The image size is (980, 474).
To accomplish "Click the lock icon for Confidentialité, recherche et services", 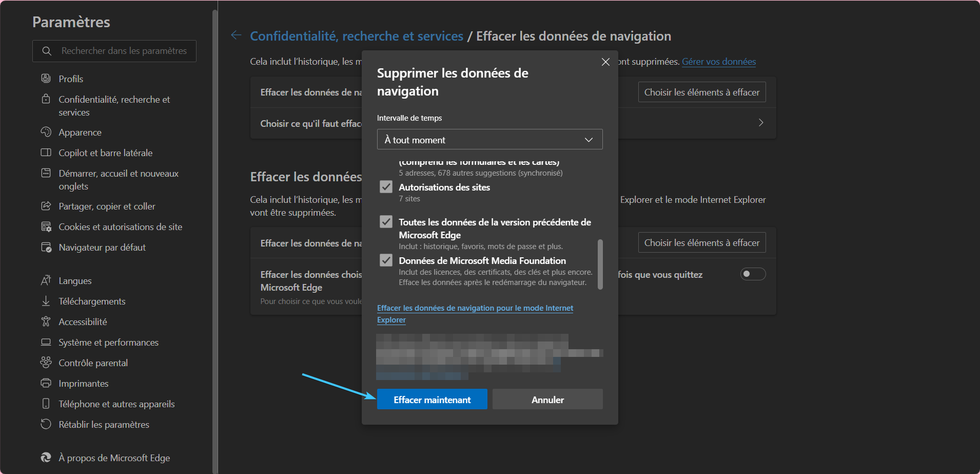I will coord(46,99).
